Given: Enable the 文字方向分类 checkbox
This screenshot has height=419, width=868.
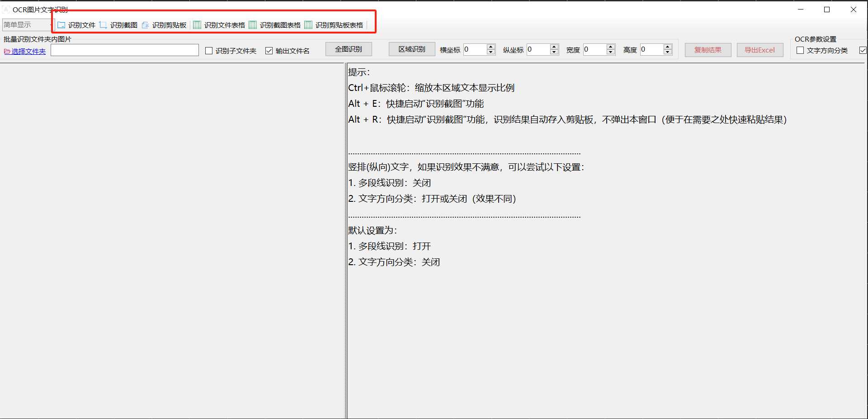Looking at the screenshot, I should point(800,50).
